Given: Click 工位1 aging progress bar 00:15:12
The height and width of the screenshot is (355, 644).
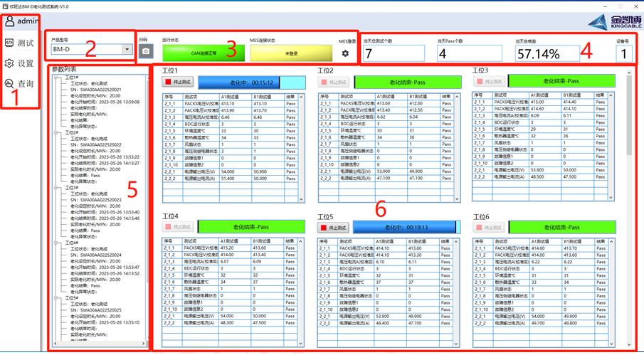Looking at the screenshot, I should pos(246,83).
